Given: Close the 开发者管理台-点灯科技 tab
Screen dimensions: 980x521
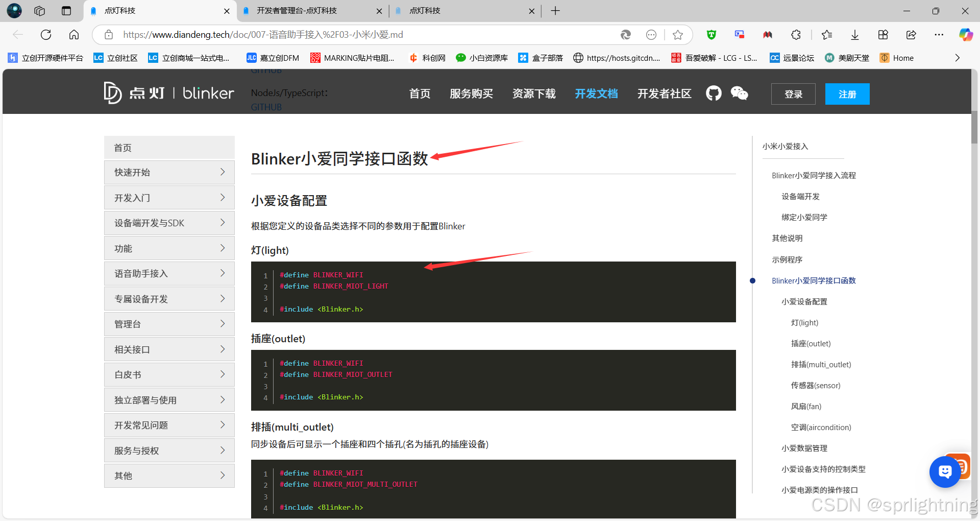Looking at the screenshot, I should click(x=379, y=11).
